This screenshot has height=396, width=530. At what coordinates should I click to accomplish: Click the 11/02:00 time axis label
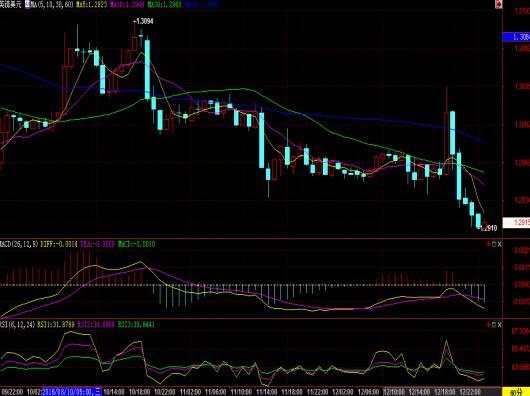[x=191, y=392]
